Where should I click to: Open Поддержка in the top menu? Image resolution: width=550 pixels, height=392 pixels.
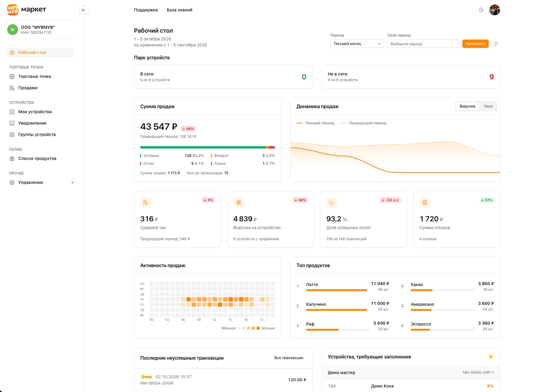click(146, 10)
